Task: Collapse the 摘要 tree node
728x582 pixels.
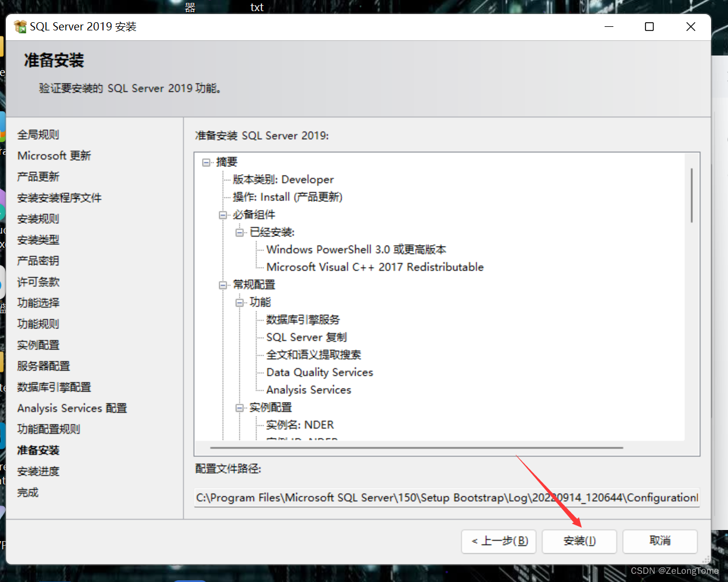Action: click(206, 162)
